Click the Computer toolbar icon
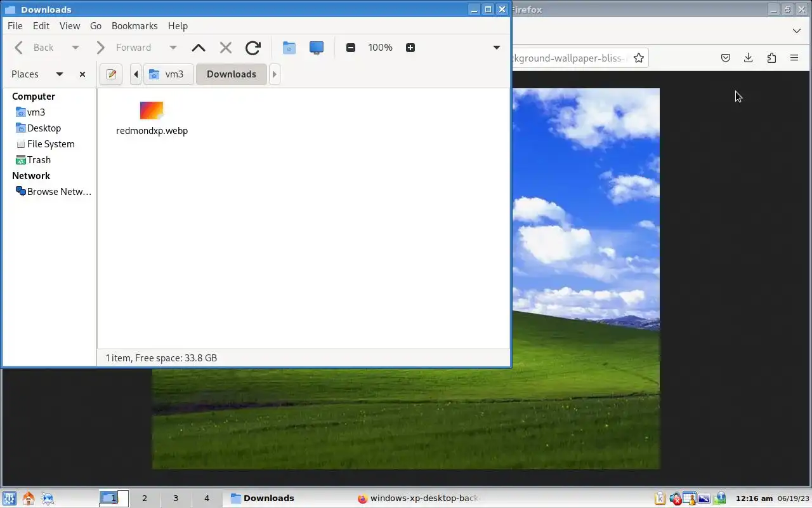Image resolution: width=812 pixels, height=508 pixels. click(317, 48)
